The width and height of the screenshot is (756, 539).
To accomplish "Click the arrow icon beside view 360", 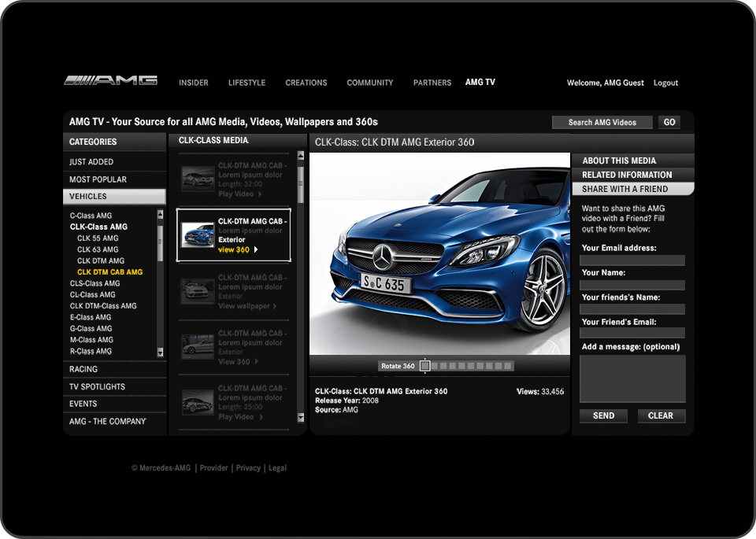I will [256, 249].
